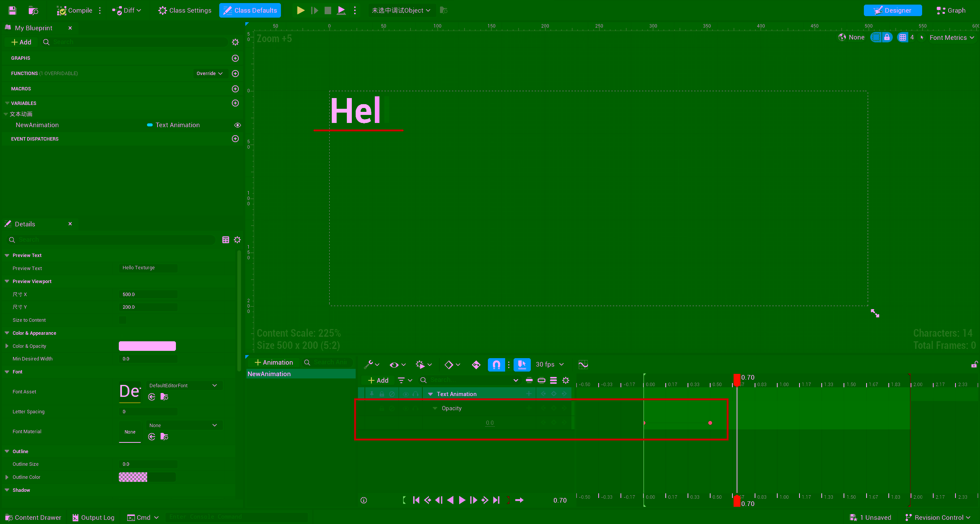Screen dimensions: 980x524
Task: Select debug object dropdown 未选中调试Object
Action: (401, 10)
